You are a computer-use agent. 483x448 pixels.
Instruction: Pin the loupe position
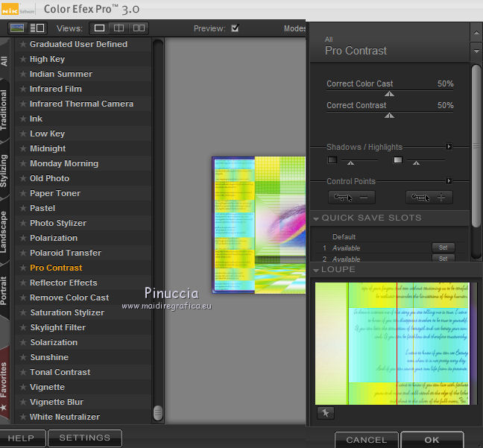[x=325, y=412]
